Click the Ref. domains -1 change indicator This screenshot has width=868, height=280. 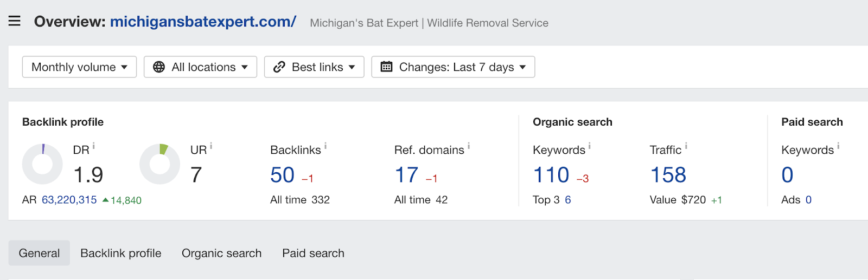point(431,179)
